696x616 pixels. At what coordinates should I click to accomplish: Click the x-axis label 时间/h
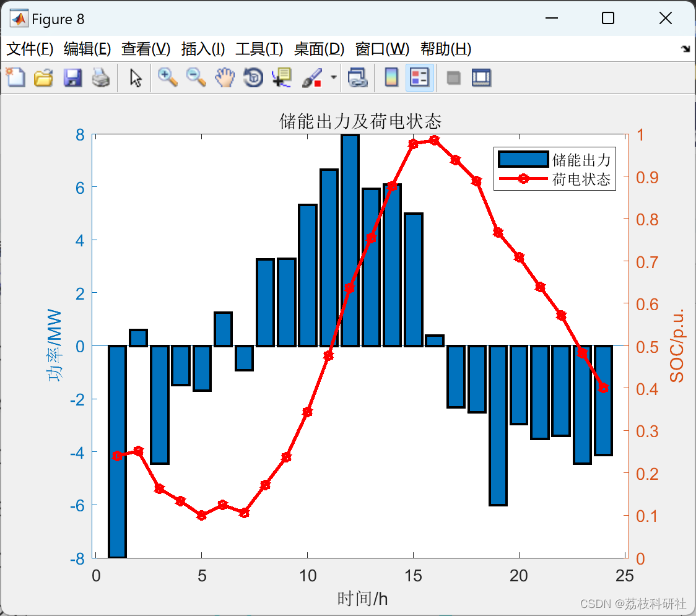362,599
